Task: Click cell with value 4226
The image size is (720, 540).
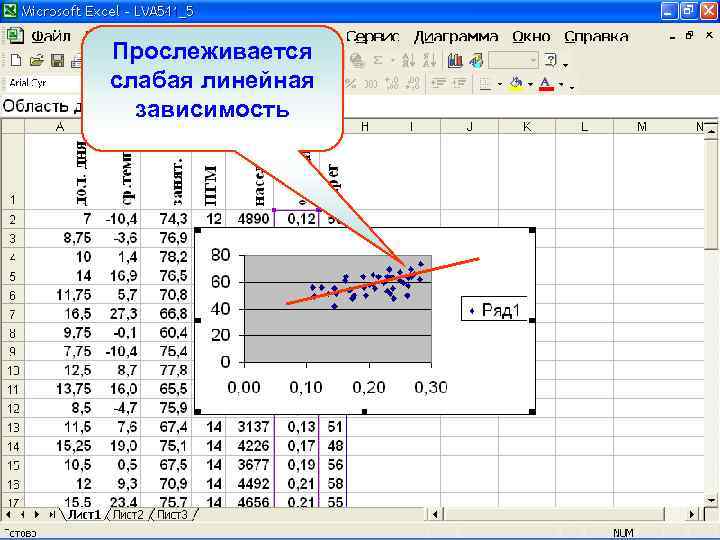Action: (251, 446)
